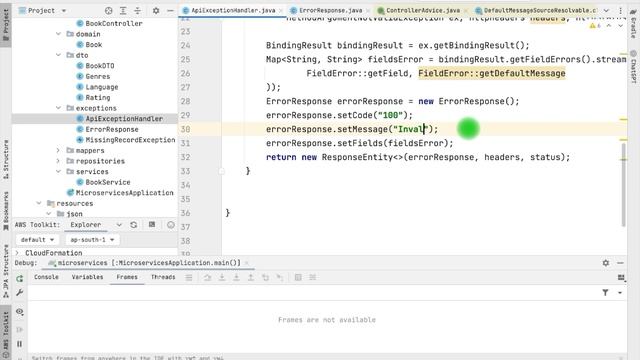Pause the program in debugger
This screenshot has width=640, height=360.
coord(20,344)
